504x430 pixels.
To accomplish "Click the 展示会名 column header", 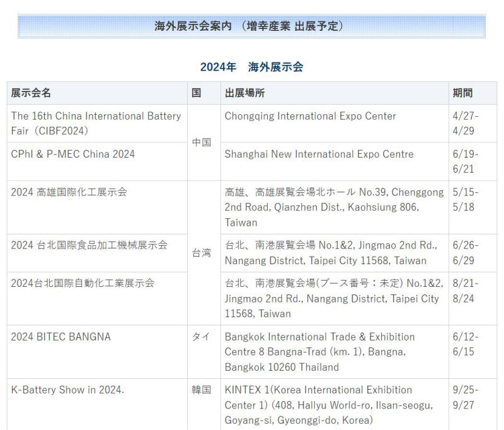I will pyautogui.click(x=31, y=93).
